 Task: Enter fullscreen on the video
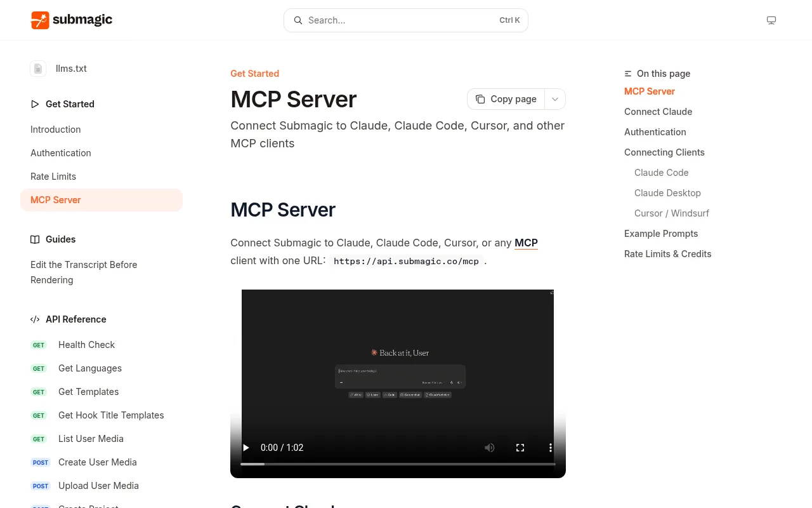tap(520, 448)
